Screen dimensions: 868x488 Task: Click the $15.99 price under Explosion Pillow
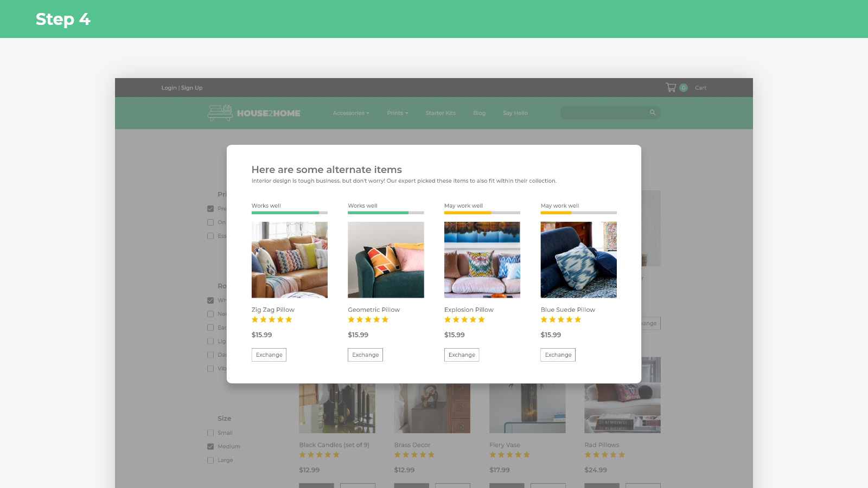tap(455, 335)
